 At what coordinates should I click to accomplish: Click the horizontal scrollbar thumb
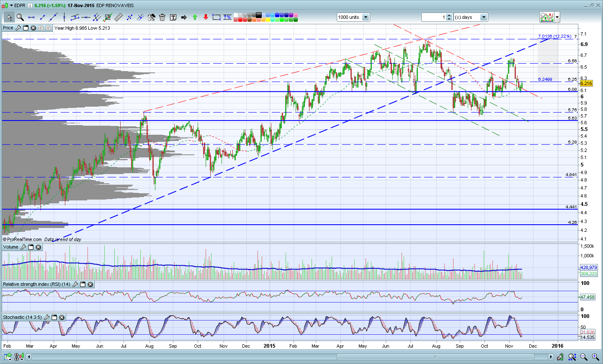pos(435,357)
